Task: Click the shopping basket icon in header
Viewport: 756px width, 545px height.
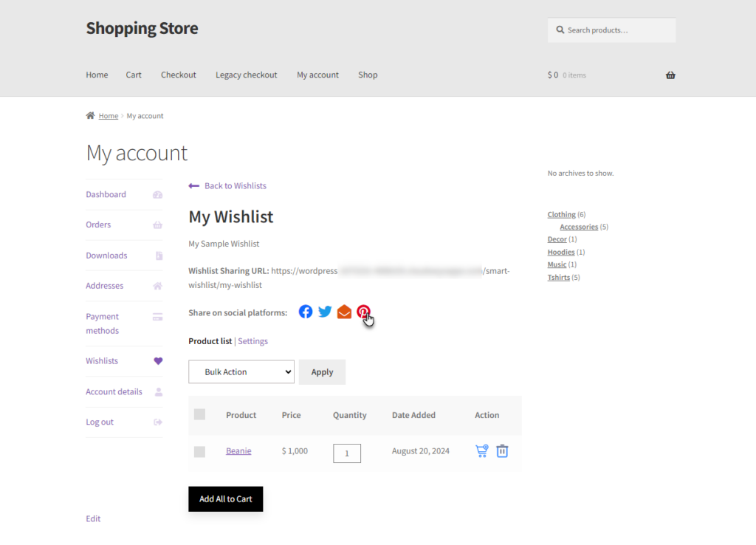Action: pyautogui.click(x=670, y=75)
